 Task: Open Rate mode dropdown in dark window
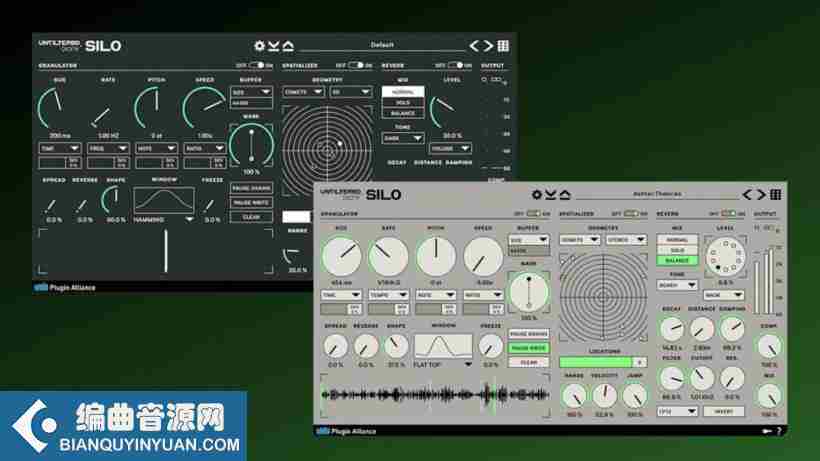[107, 148]
